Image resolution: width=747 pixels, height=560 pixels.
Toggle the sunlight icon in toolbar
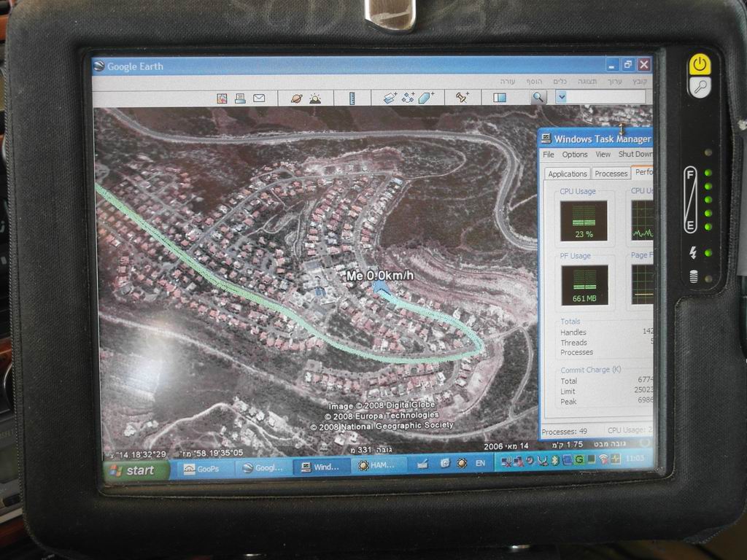pos(315,98)
